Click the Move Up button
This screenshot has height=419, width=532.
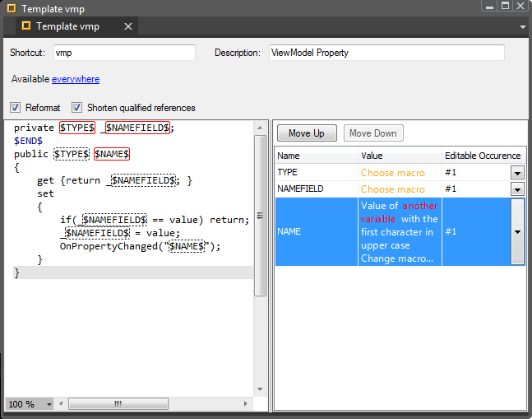307,133
